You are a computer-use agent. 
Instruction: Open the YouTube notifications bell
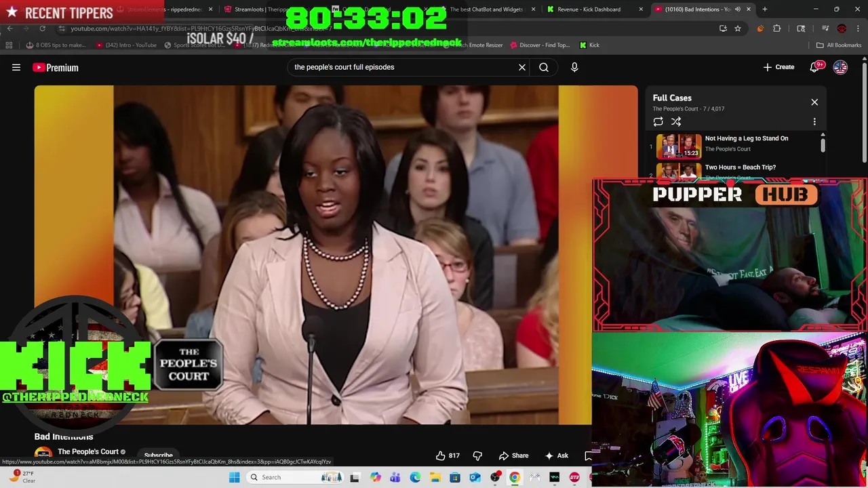pyautogui.click(x=816, y=67)
